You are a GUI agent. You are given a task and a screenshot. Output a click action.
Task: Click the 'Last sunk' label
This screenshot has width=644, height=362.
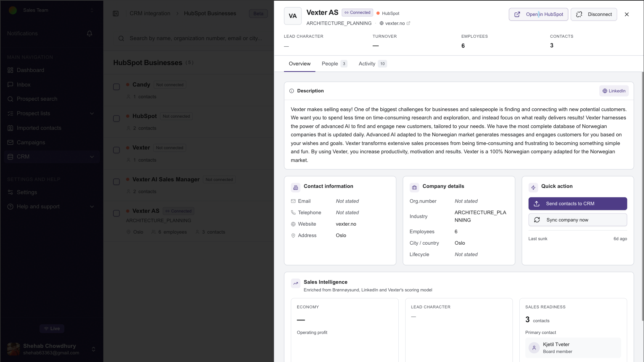(538, 239)
